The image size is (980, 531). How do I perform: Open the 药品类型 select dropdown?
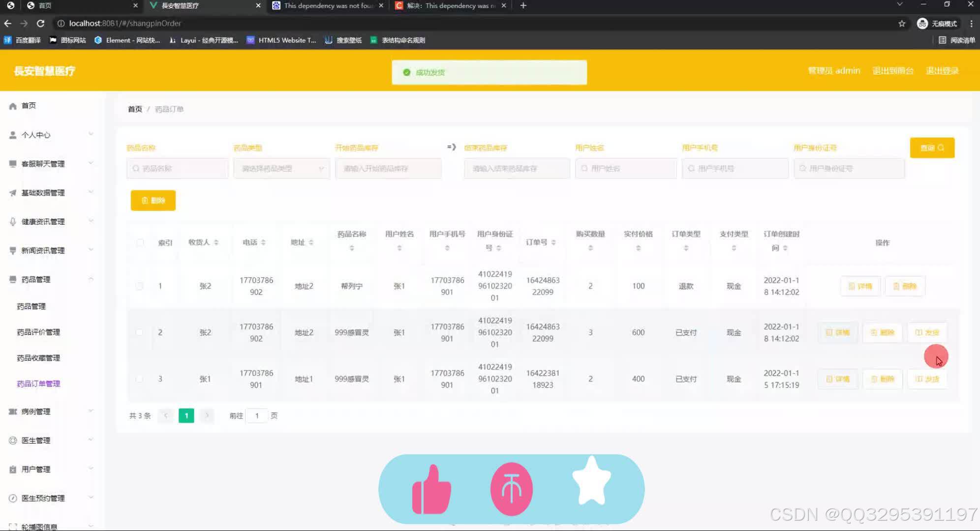point(282,169)
